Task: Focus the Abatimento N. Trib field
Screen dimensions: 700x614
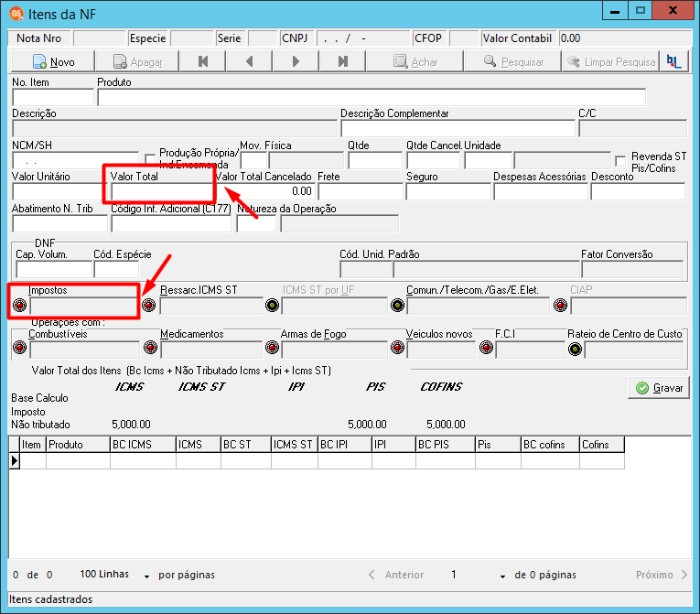Action: (60, 223)
